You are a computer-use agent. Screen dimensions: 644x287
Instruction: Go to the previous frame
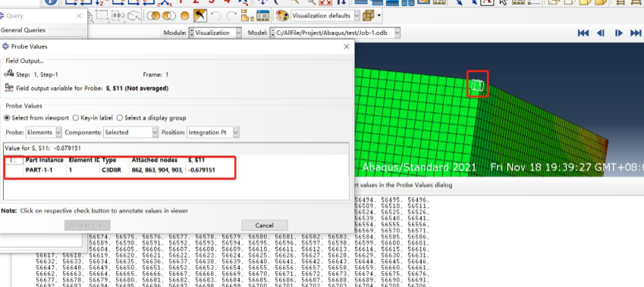click(601, 33)
